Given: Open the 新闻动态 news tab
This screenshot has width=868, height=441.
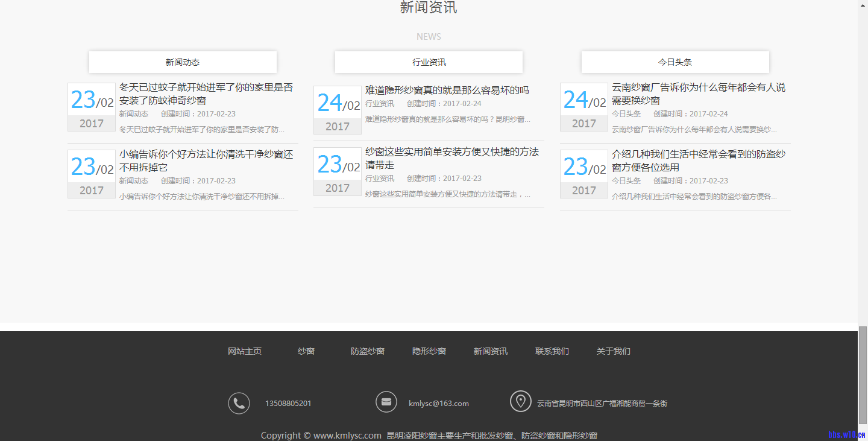Looking at the screenshot, I should [x=183, y=62].
